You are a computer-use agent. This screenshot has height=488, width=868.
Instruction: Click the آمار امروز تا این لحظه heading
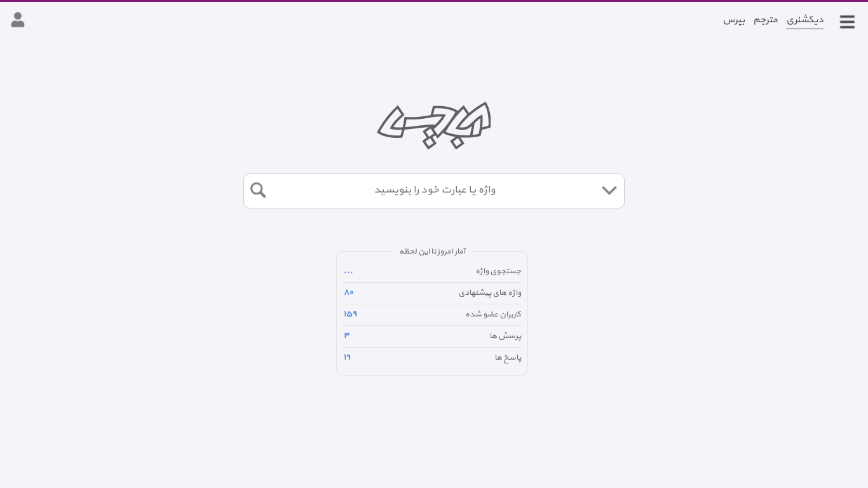pyautogui.click(x=433, y=252)
